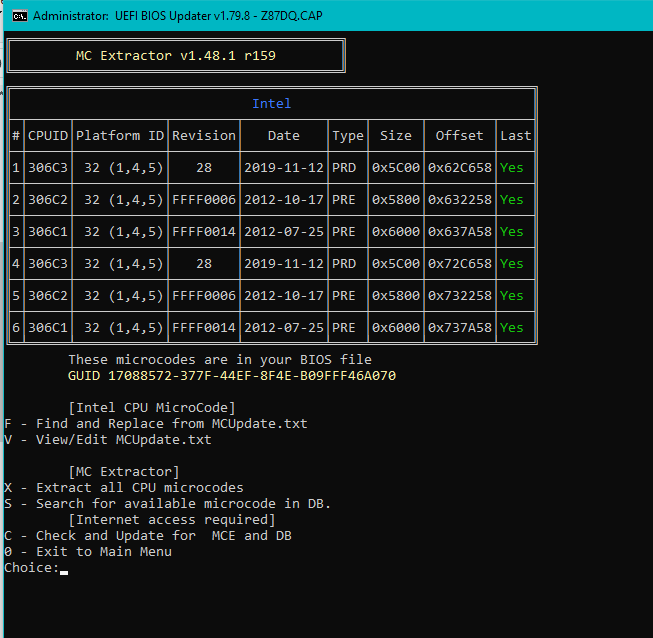This screenshot has width=653, height=638.
Task: Click size '0x5800' in row 2
Action: pos(396,200)
